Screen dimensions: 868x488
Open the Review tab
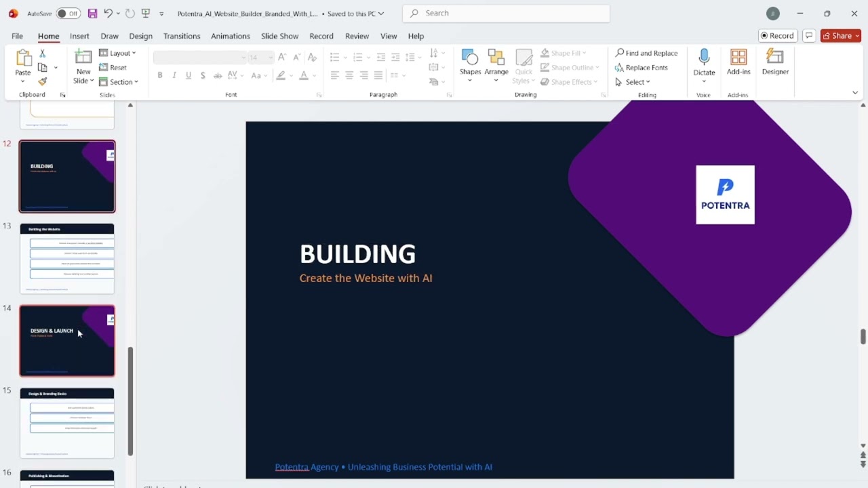(357, 36)
